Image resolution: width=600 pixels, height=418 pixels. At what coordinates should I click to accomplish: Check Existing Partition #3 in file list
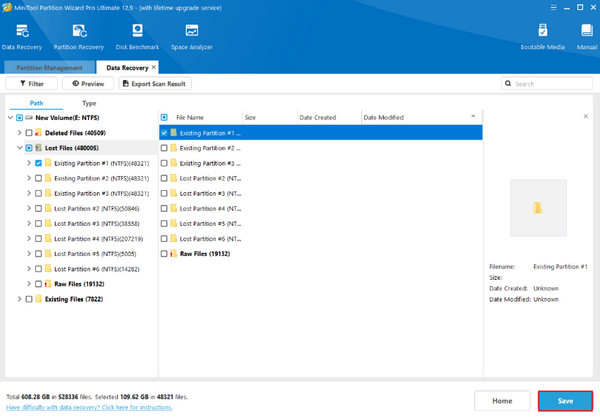pyautogui.click(x=164, y=163)
